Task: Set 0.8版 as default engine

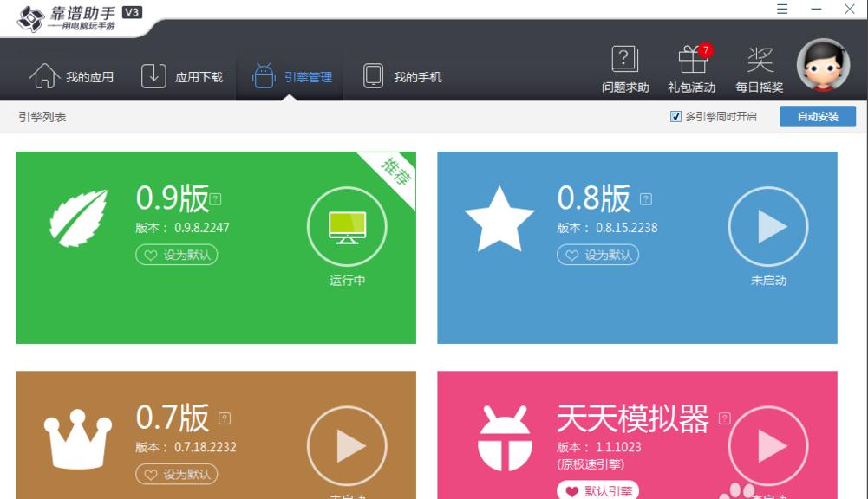Action: coord(597,256)
